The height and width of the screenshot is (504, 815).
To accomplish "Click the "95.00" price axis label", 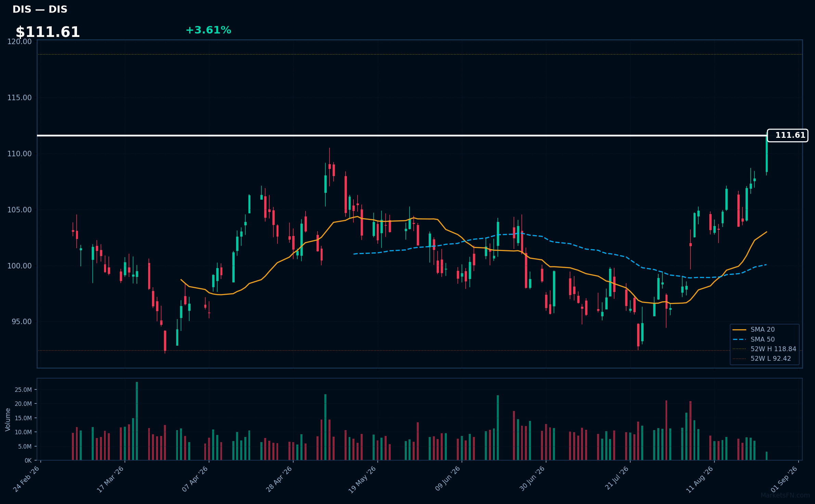I will [x=22, y=322].
